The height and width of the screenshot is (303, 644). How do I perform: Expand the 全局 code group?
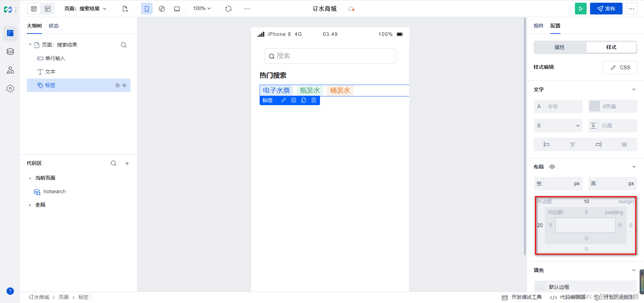30,205
